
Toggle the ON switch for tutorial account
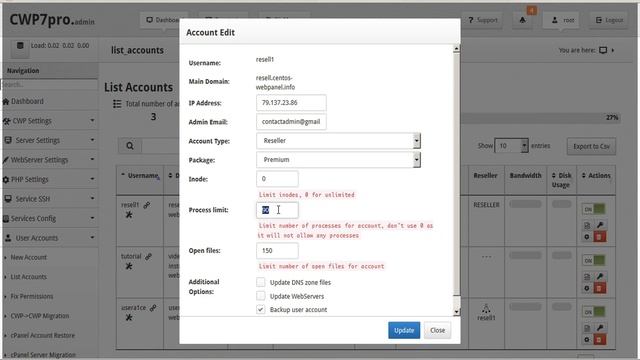593,260
